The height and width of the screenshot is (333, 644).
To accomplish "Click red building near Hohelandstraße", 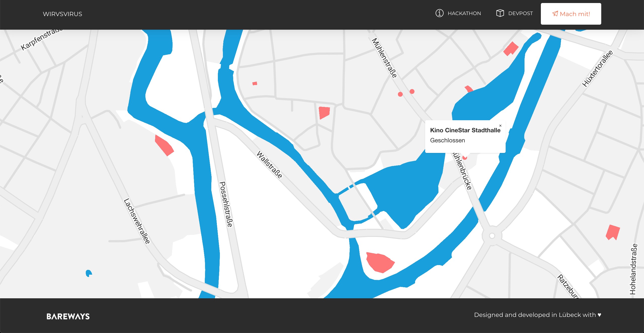I will click(x=613, y=232).
